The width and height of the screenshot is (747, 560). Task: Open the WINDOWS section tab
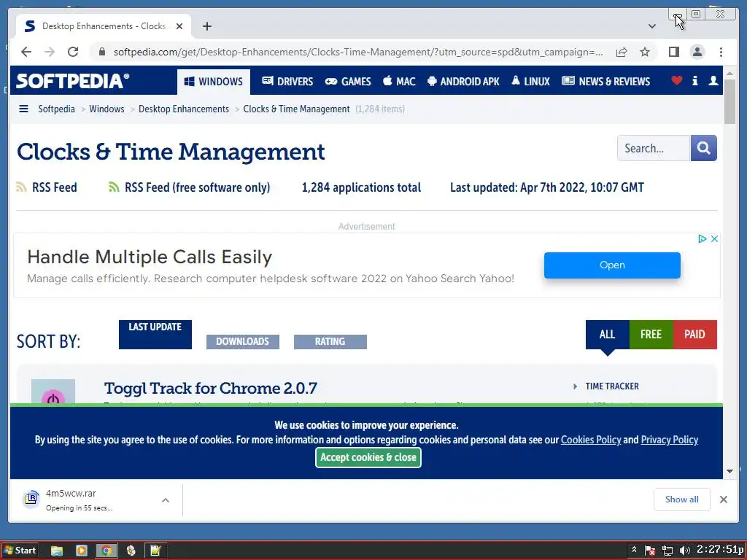[214, 82]
